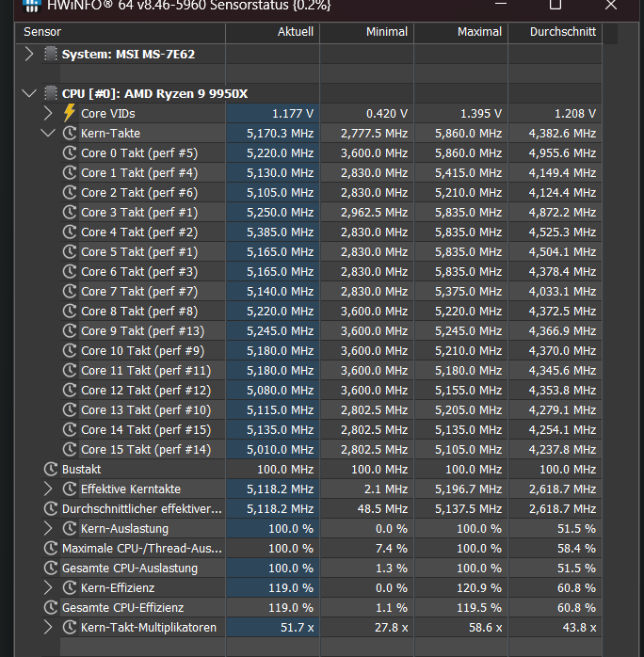Screen dimensions: 644x657
Task: Select the Durchschnittlicher effektiver... row label
Action: pyautogui.click(x=141, y=508)
